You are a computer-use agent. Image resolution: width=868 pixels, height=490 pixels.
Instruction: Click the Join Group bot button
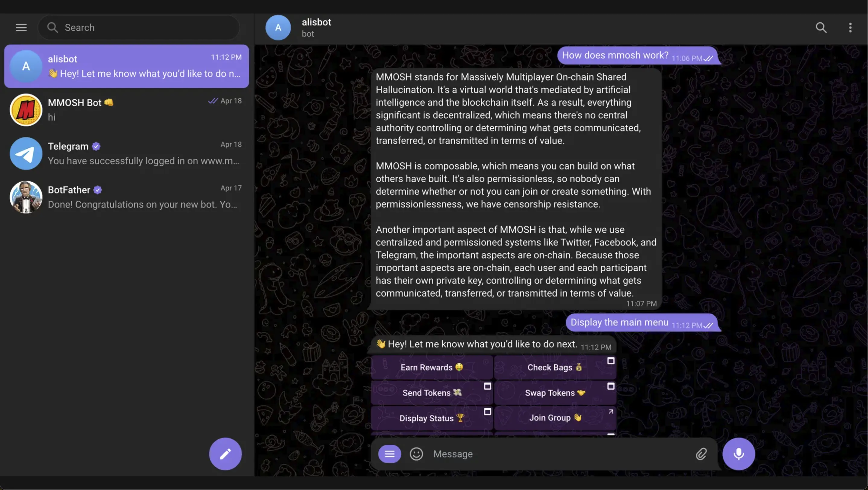click(x=555, y=418)
